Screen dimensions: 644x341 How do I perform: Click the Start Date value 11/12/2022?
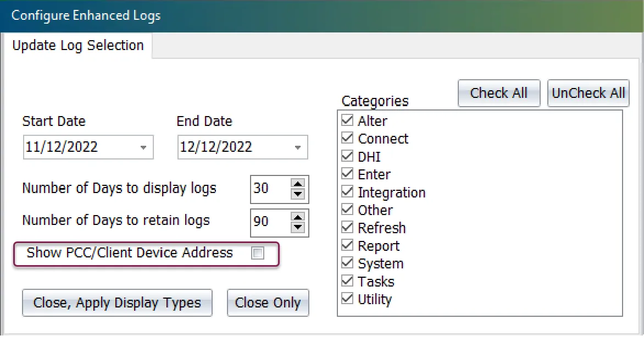click(62, 147)
